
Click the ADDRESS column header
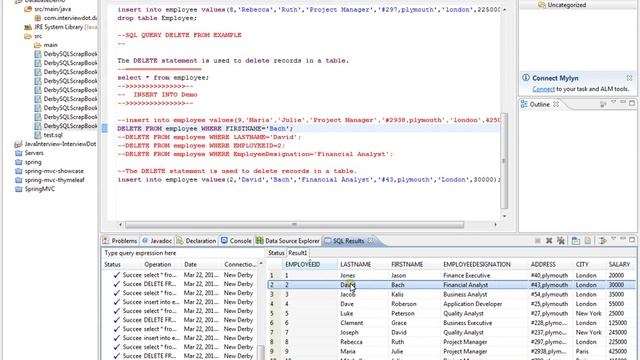pyautogui.click(x=551, y=264)
